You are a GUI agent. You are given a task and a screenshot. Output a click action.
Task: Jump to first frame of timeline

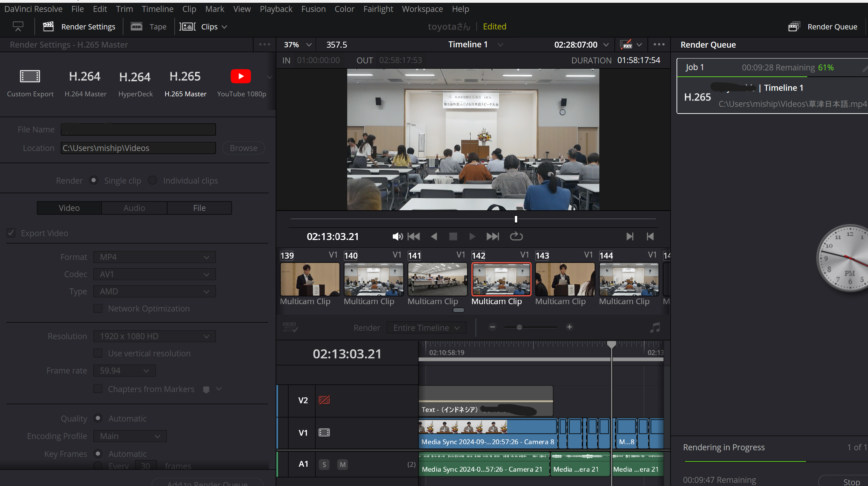click(414, 237)
